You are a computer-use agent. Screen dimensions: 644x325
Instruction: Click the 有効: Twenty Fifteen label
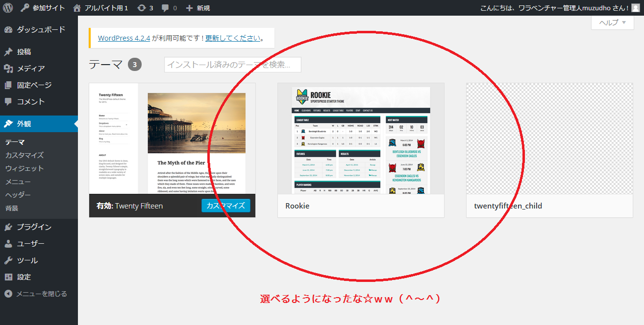130,206
